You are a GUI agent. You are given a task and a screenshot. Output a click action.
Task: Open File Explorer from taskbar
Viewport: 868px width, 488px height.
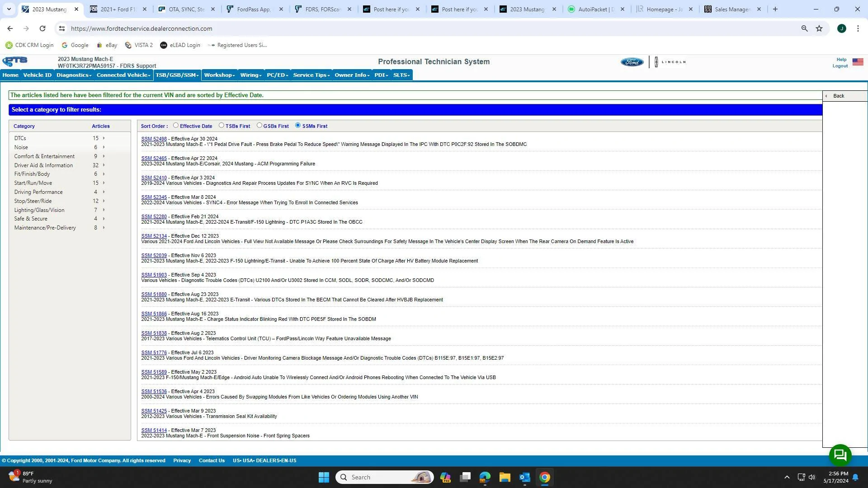pos(505,477)
